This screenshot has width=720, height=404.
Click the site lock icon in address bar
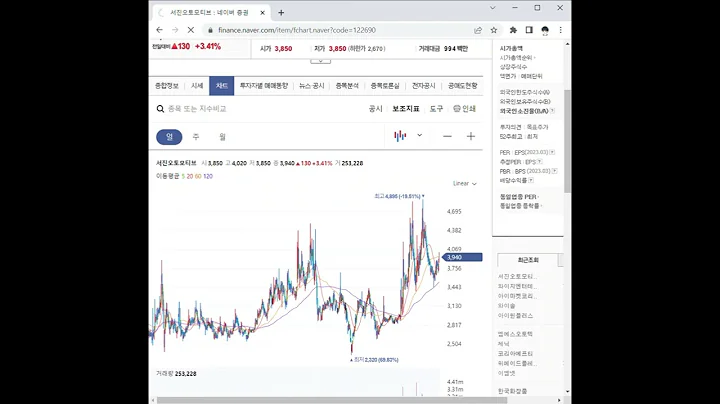click(210, 30)
